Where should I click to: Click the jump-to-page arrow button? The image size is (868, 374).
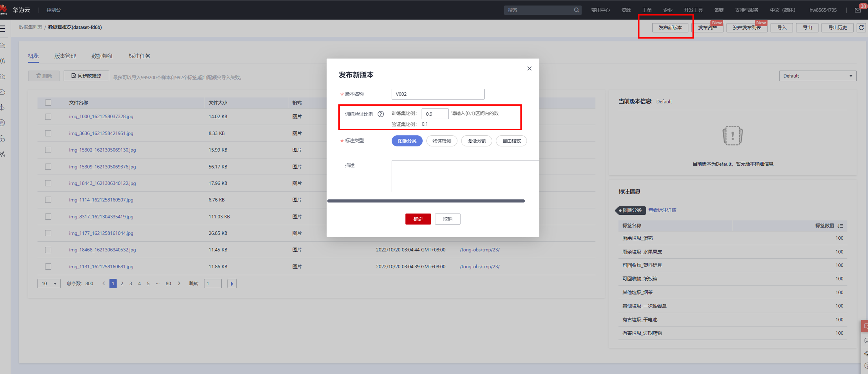(232, 284)
